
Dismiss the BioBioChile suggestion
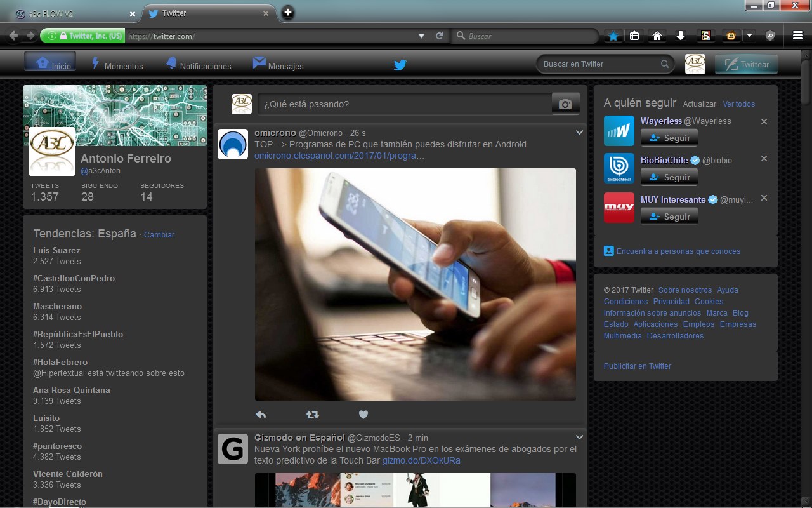coord(764,158)
